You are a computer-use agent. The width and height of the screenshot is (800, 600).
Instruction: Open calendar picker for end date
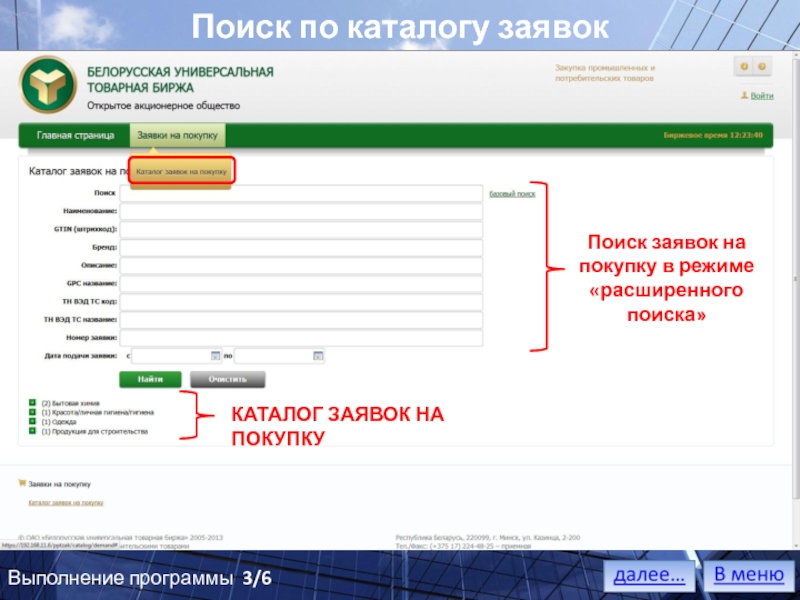pos(318,356)
